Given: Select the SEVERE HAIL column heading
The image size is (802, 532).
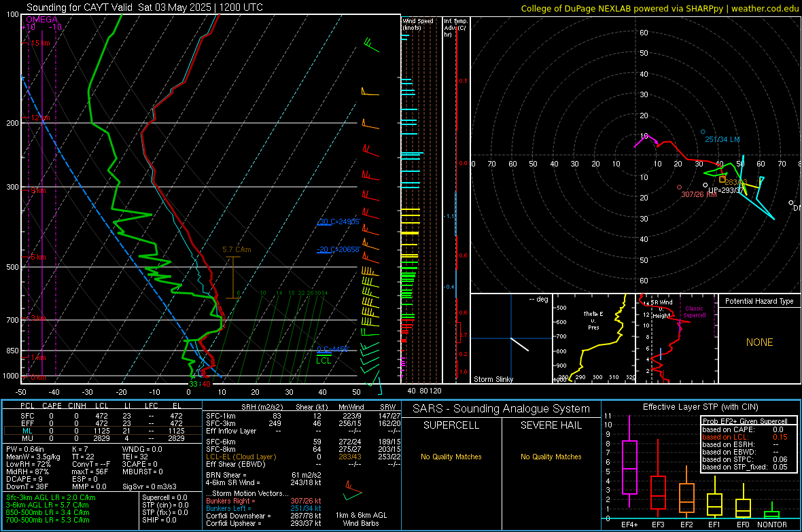Looking at the screenshot, I should tap(551, 425).
